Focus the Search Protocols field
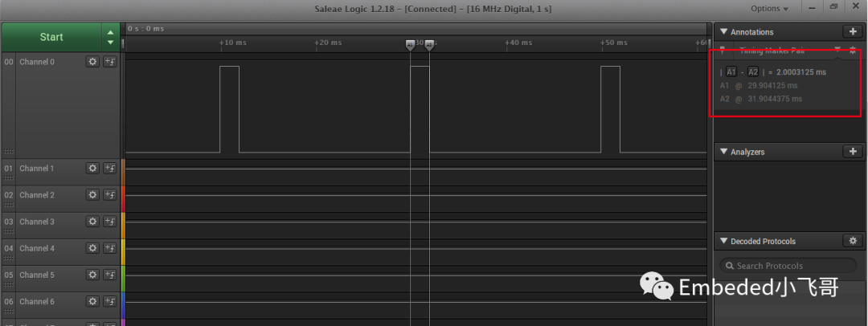The width and height of the screenshot is (868, 326). [788, 266]
